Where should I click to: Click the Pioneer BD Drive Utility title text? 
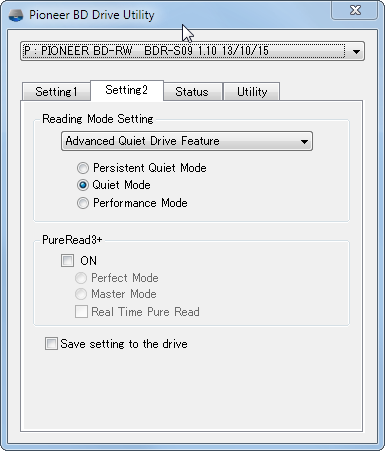tap(92, 15)
